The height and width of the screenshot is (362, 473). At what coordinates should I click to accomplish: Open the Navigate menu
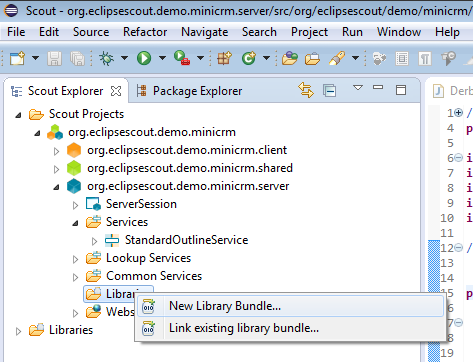pyautogui.click(x=205, y=32)
